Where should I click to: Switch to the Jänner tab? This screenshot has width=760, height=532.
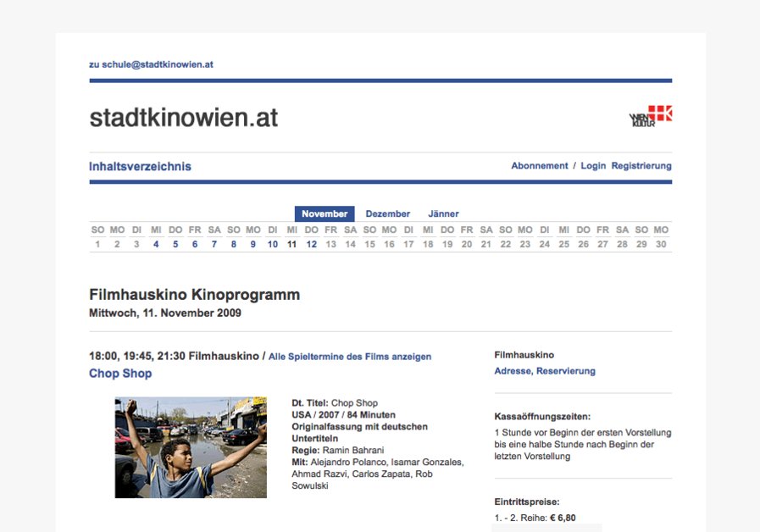pos(443,213)
